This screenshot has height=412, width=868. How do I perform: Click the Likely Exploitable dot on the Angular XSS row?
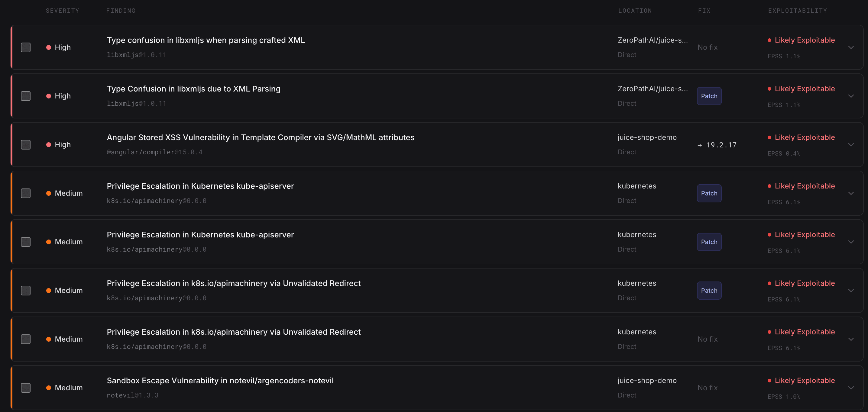point(769,137)
